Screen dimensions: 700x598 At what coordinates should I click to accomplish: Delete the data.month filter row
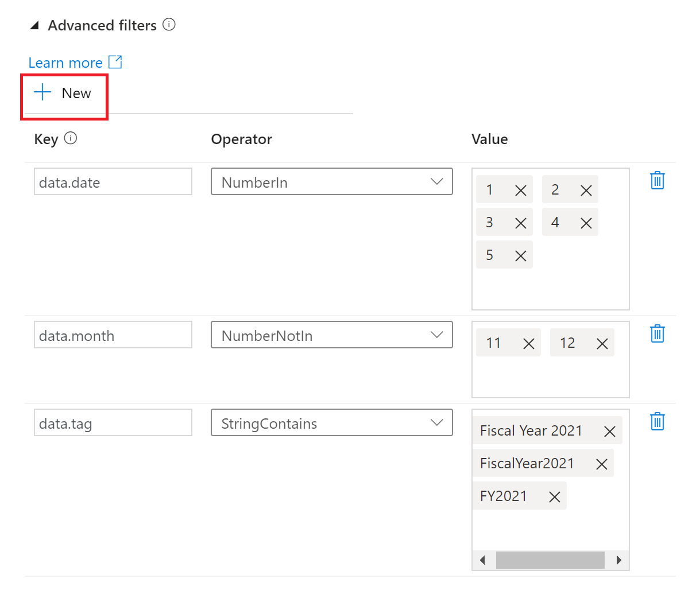coord(657,333)
